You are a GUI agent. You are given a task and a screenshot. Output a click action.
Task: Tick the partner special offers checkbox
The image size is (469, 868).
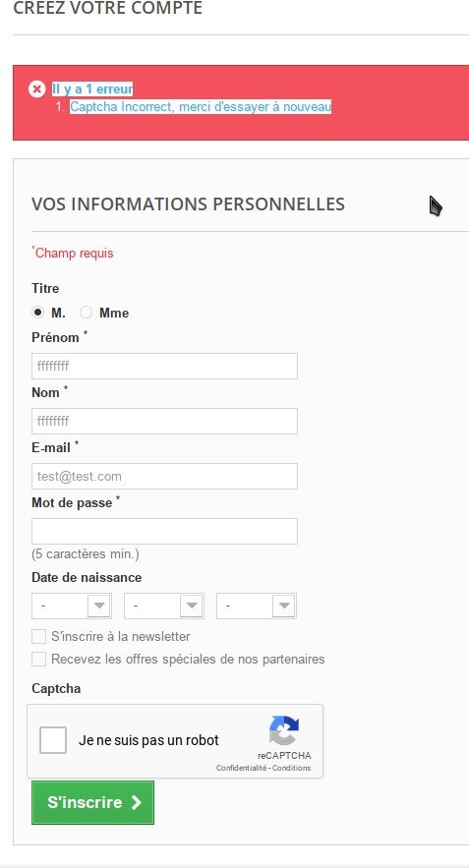tap(38, 660)
